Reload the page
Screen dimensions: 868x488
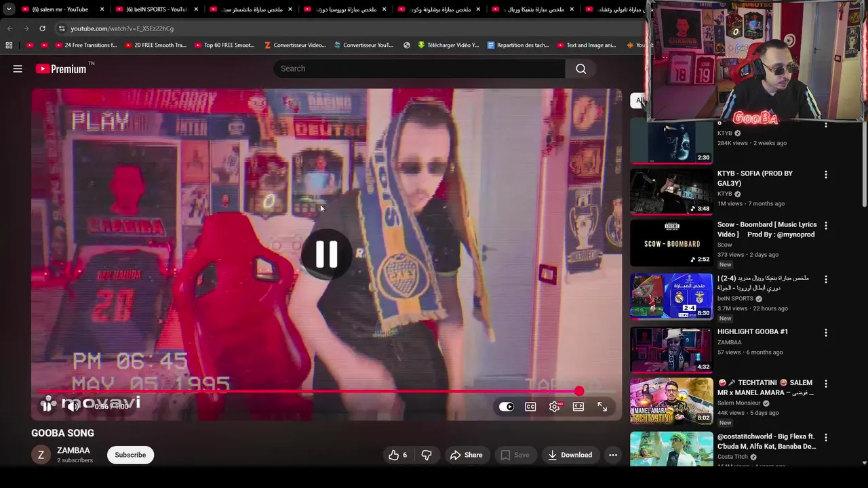(x=42, y=28)
